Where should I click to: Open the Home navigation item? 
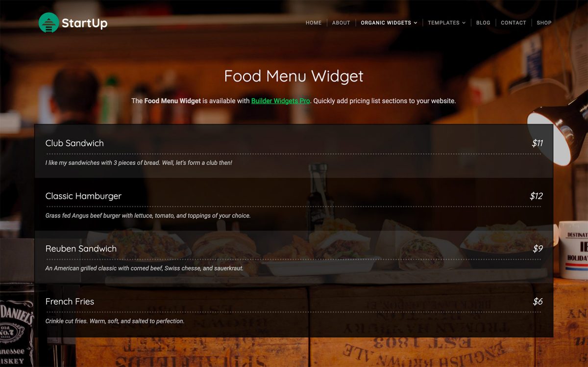(314, 23)
